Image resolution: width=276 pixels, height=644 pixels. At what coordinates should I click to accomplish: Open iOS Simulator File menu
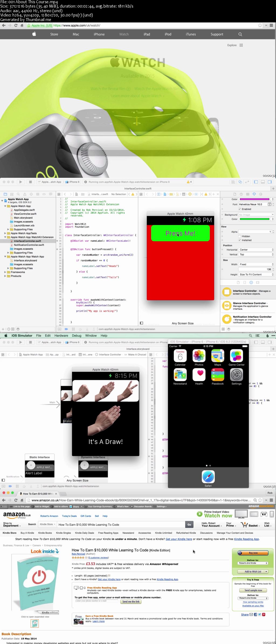39,336
